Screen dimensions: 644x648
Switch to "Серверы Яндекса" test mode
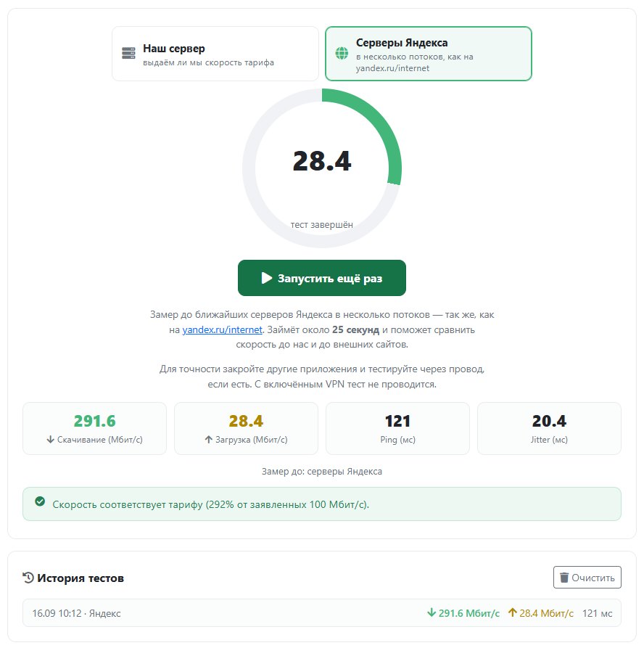coord(429,54)
